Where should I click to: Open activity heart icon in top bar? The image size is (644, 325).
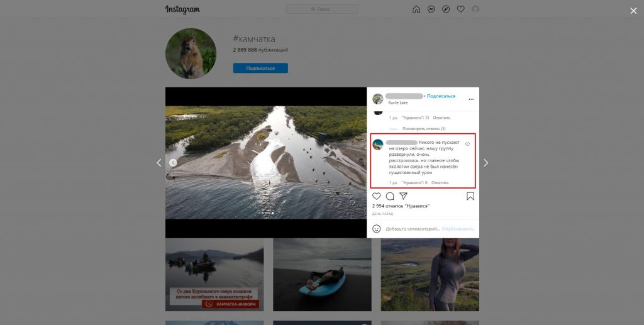pyautogui.click(x=460, y=9)
